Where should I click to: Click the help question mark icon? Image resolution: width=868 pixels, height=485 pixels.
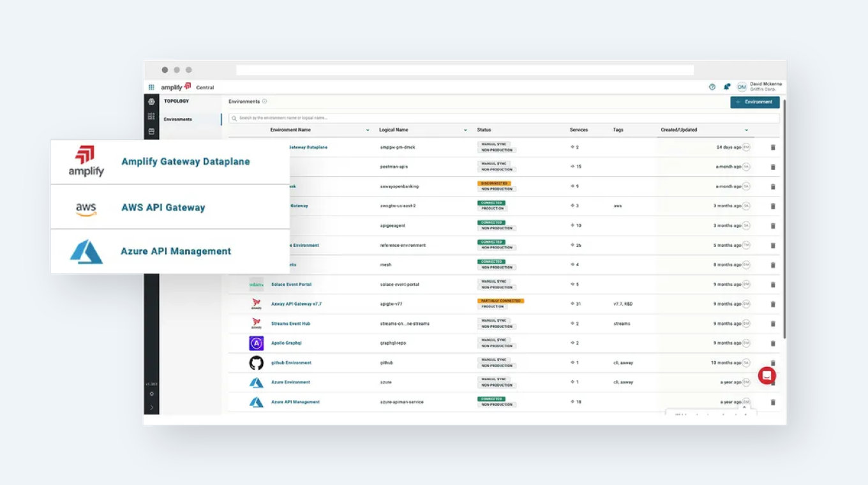coord(712,87)
